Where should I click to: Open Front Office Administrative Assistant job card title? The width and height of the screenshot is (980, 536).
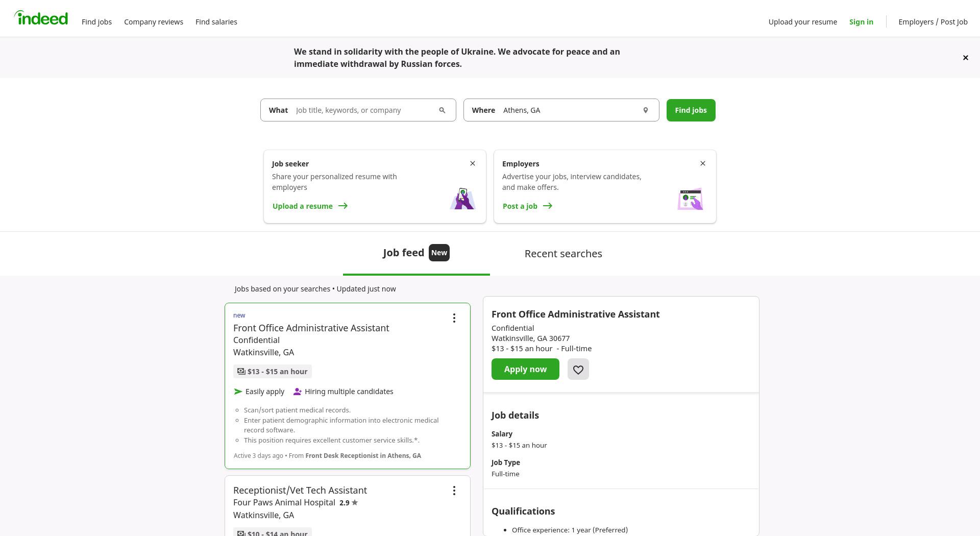(311, 328)
